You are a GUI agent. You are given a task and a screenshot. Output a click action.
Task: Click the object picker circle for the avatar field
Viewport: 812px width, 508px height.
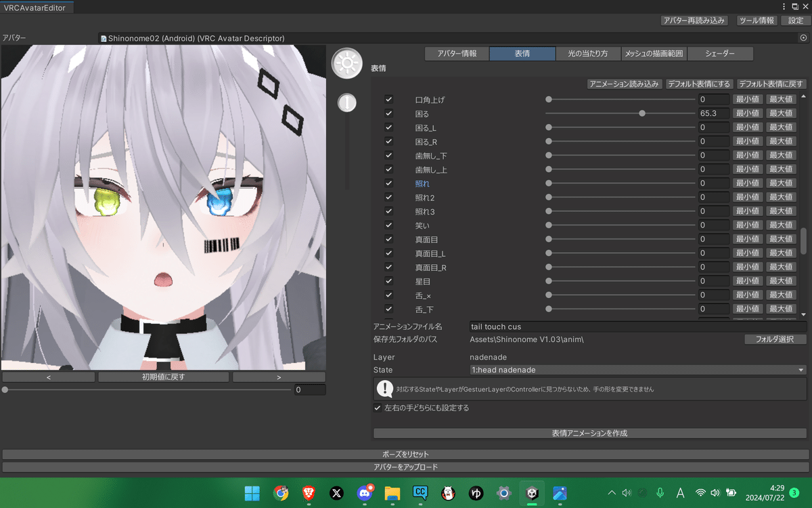point(803,38)
